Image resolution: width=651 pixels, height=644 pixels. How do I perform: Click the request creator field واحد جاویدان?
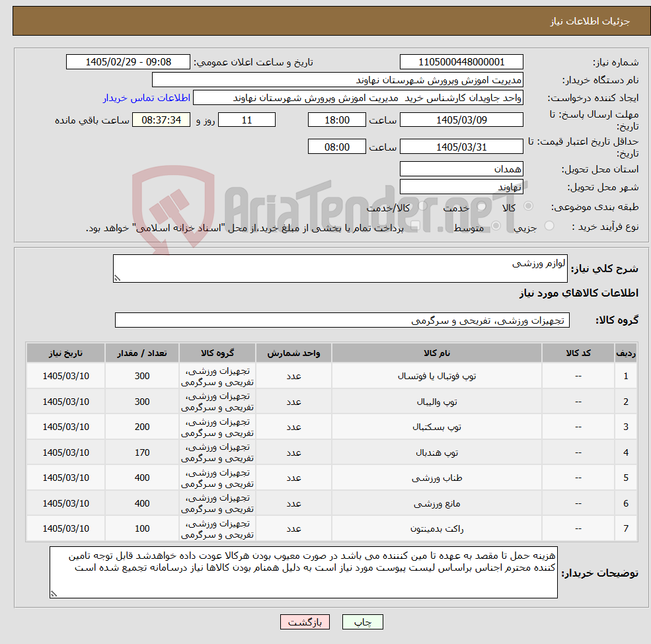point(358,98)
